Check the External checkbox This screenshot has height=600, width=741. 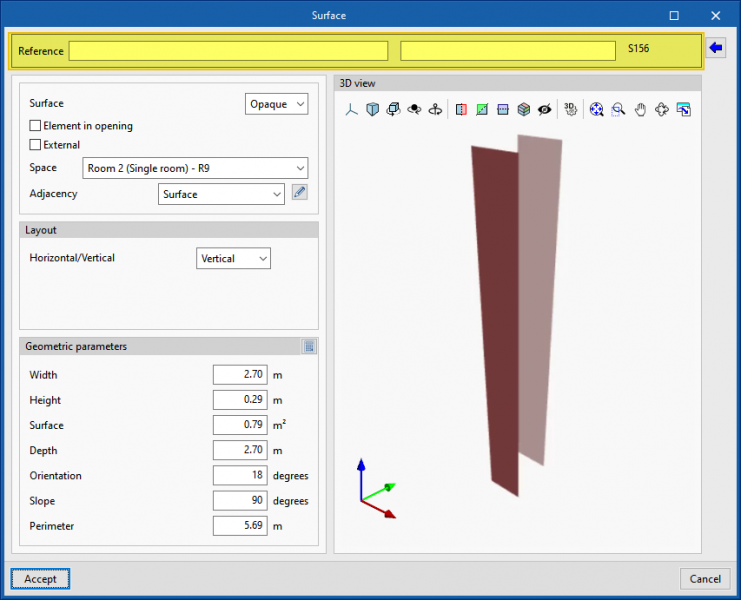[36, 145]
